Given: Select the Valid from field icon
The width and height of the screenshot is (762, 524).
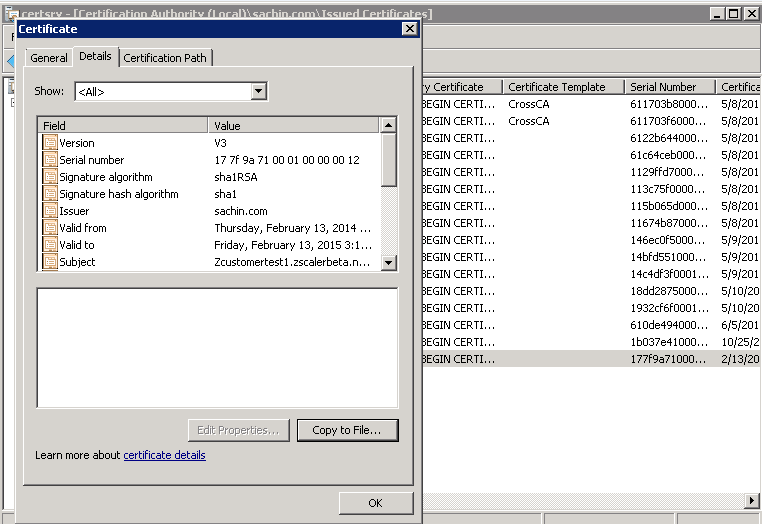Looking at the screenshot, I should pyautogui.click(x=50, y=228).
